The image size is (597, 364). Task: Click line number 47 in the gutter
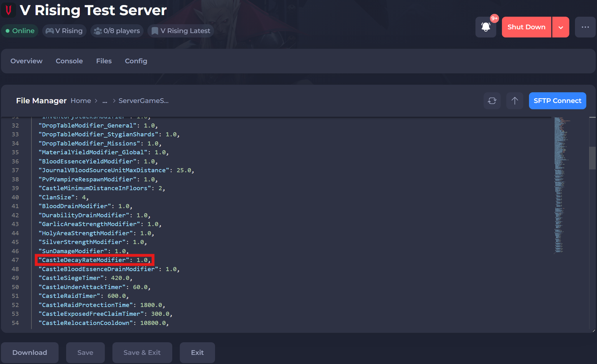coord(15,260)
